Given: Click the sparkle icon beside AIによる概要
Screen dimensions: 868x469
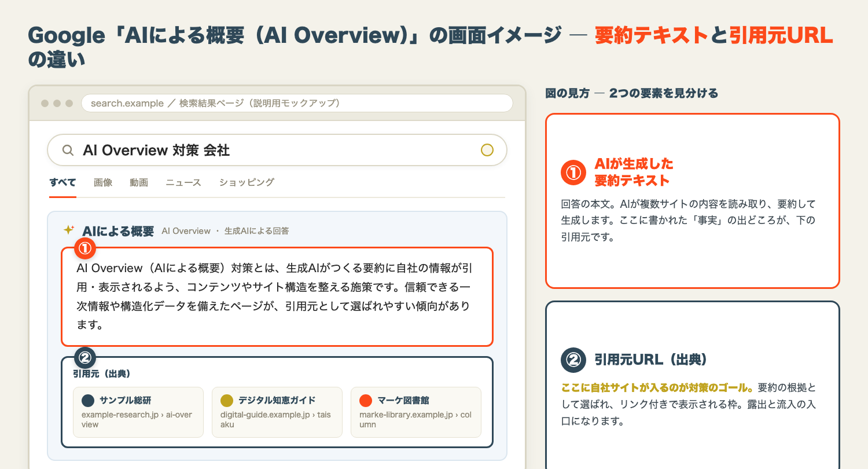Looking at the screenshot, I should tap(68, 230).
